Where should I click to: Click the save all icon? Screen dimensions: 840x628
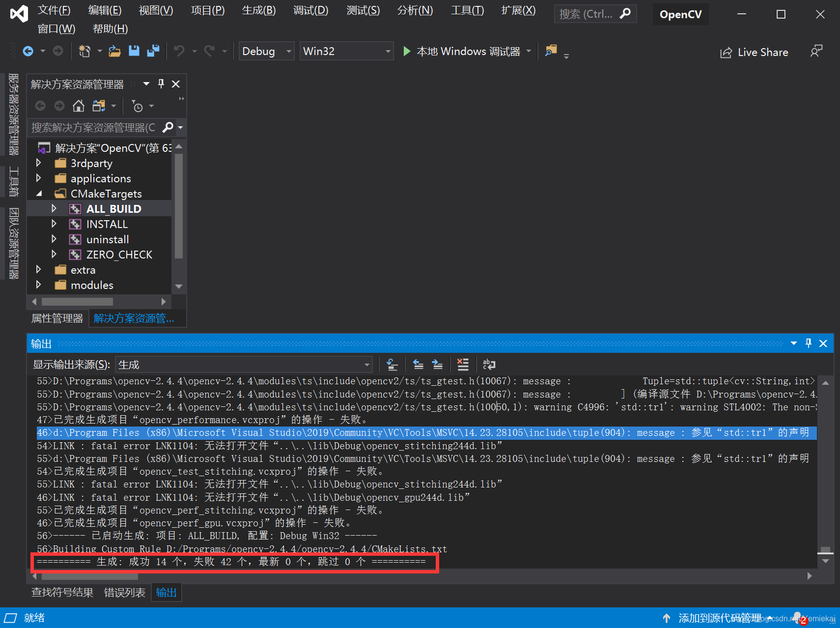(x=153, y=51)
